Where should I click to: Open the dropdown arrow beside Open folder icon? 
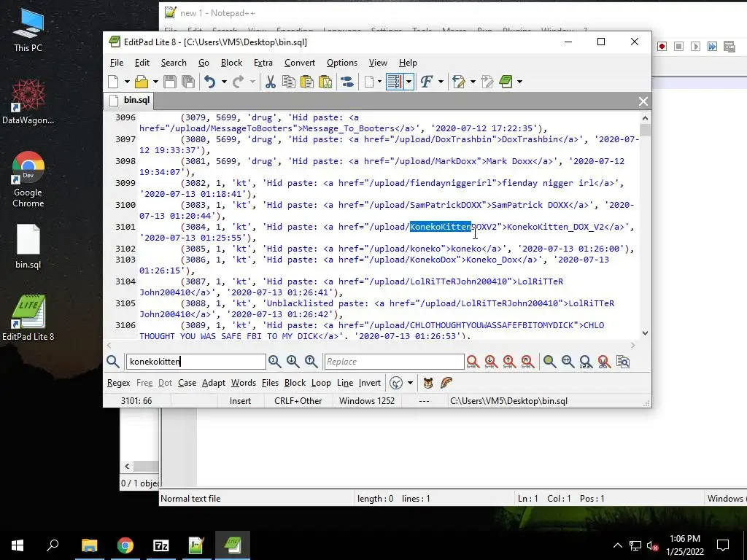[x=155, y=82]
